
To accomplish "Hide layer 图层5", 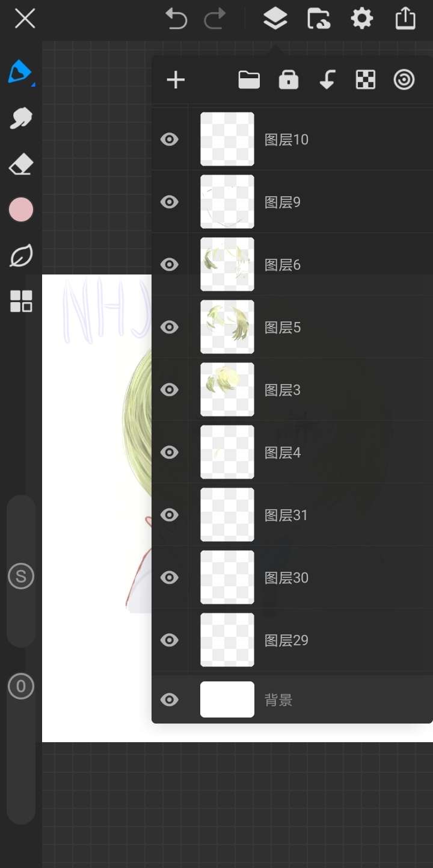I will (x=170, y=327).
